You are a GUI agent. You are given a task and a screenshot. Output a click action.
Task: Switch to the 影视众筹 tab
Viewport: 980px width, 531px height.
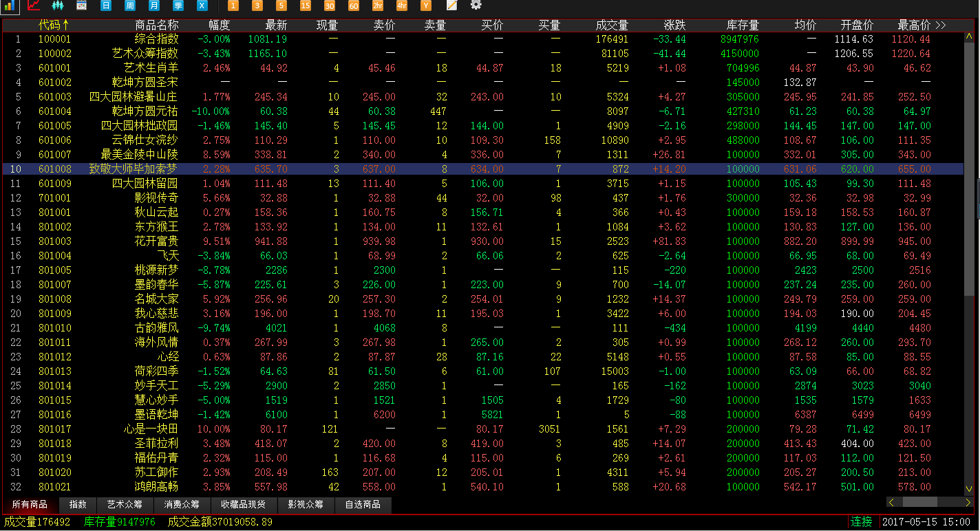(x=306, y=505)
